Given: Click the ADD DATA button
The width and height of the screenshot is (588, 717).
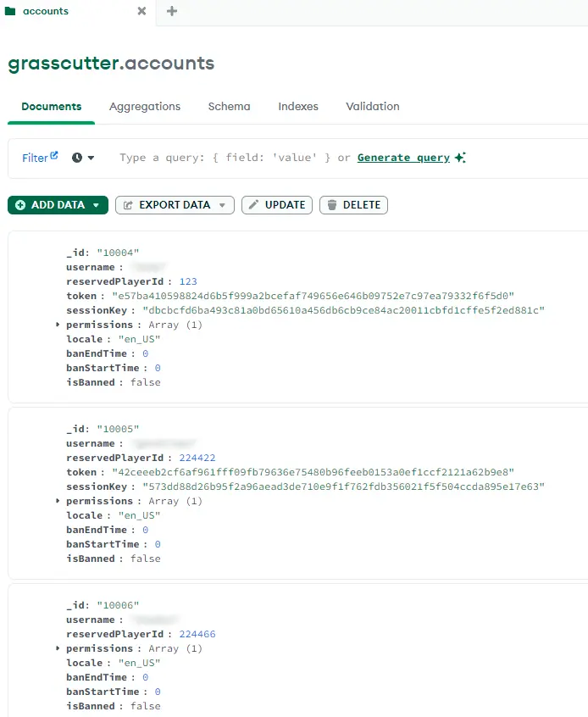Looking at the screenshot, I should pyautogui.click(x=58, y=205).
